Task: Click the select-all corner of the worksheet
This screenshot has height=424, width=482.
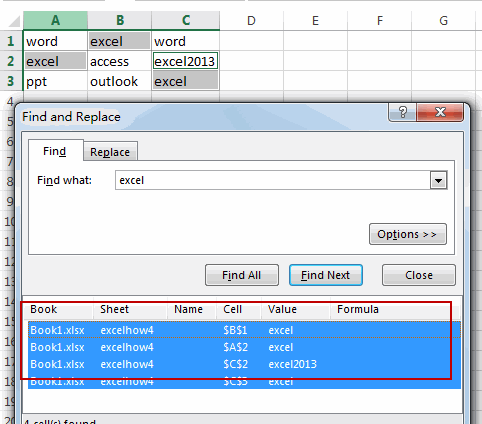Action: click(x=14, y=21)
